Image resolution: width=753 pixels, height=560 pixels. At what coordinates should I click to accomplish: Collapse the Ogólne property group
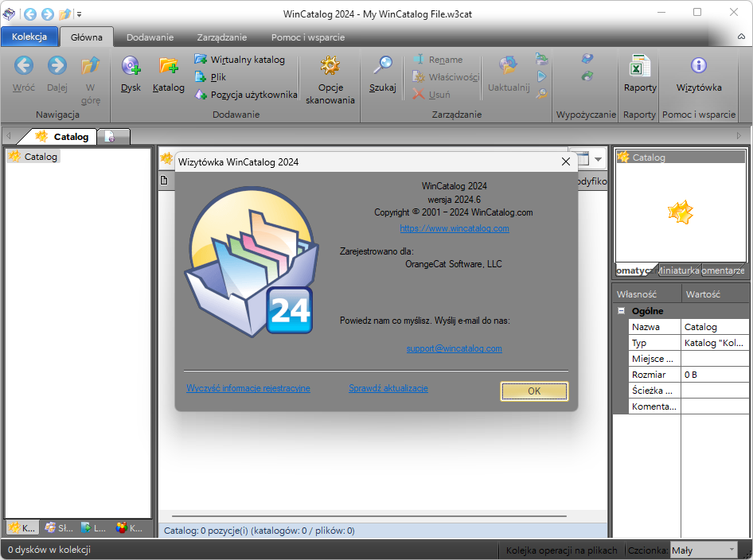click(621, 310)
